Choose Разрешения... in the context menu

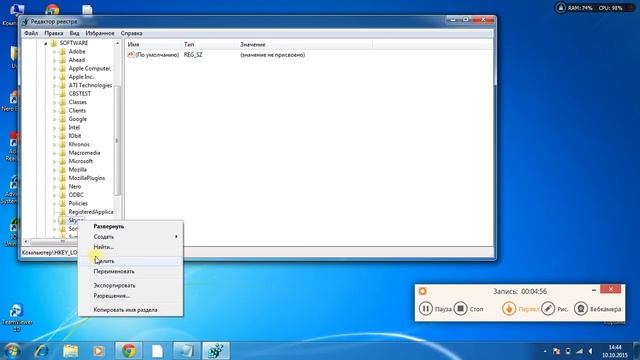130,296
